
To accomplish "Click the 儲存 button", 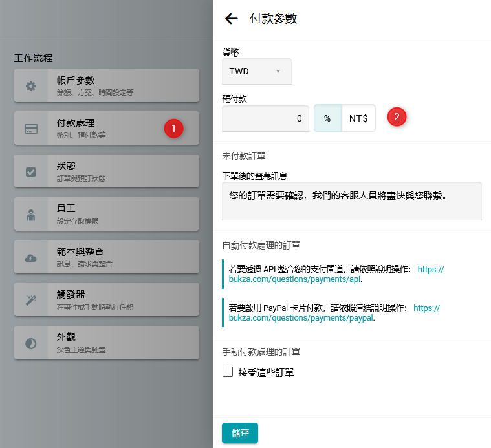I will coord(240,433).
